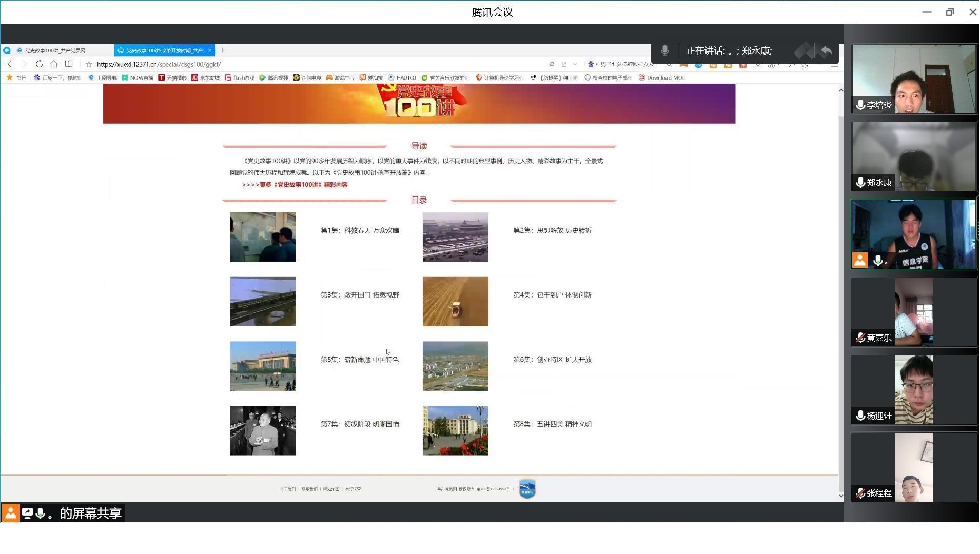Image resolution: width=980 pixels, height=554 pixels.
Task: Open the HAUTOJ bookmark
Action: [402, 78]
